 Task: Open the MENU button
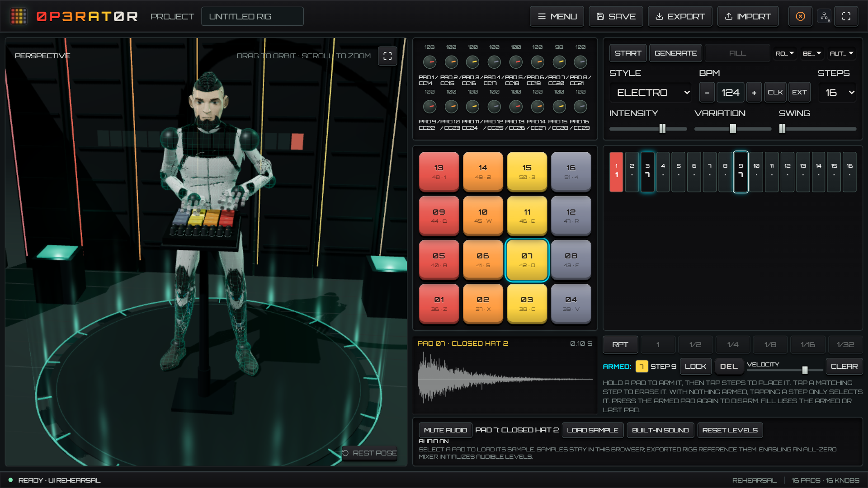557,16
